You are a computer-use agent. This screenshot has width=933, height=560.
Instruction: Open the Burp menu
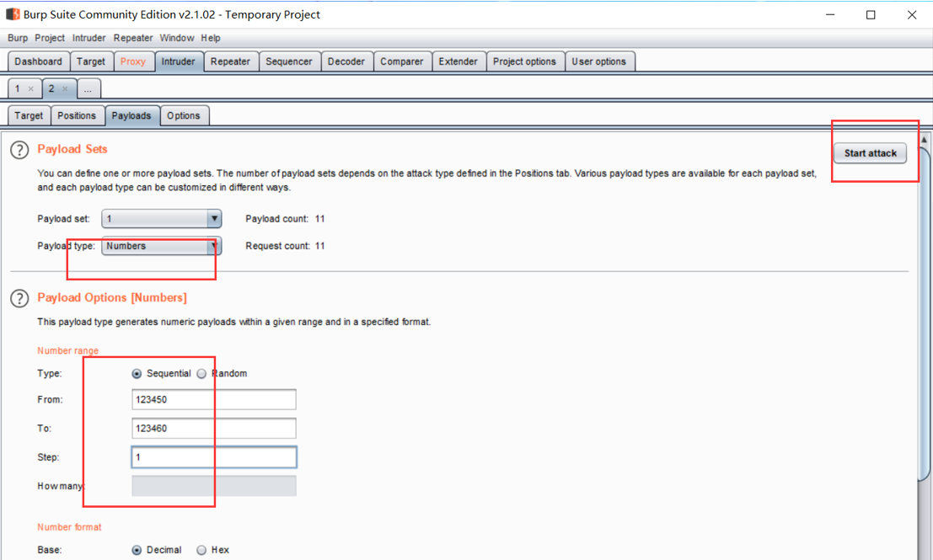click(x=18, y=38)
